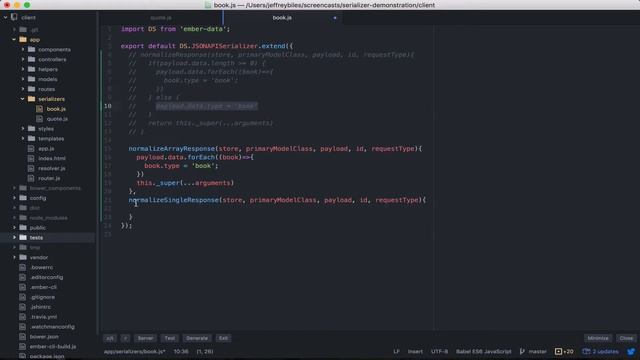640x360 pixels.
Task: Click line number 10 in the gutter
Action: click(x=107, y=106)
